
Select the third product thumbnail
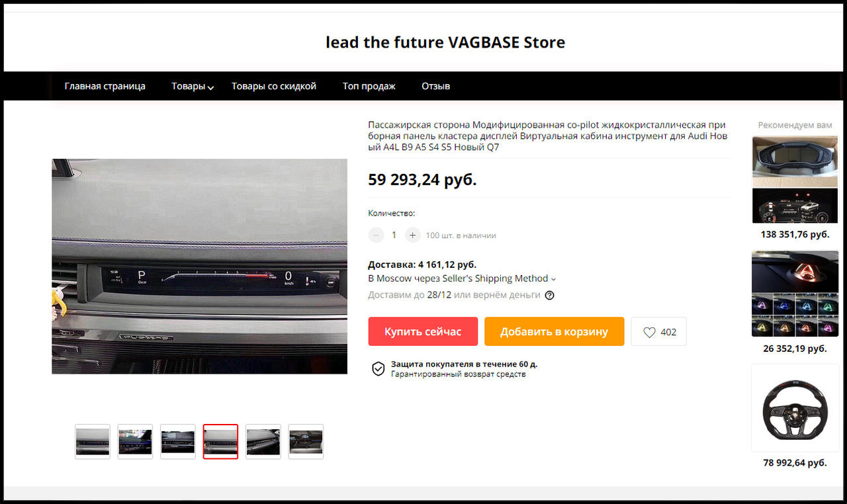point(178,441)
